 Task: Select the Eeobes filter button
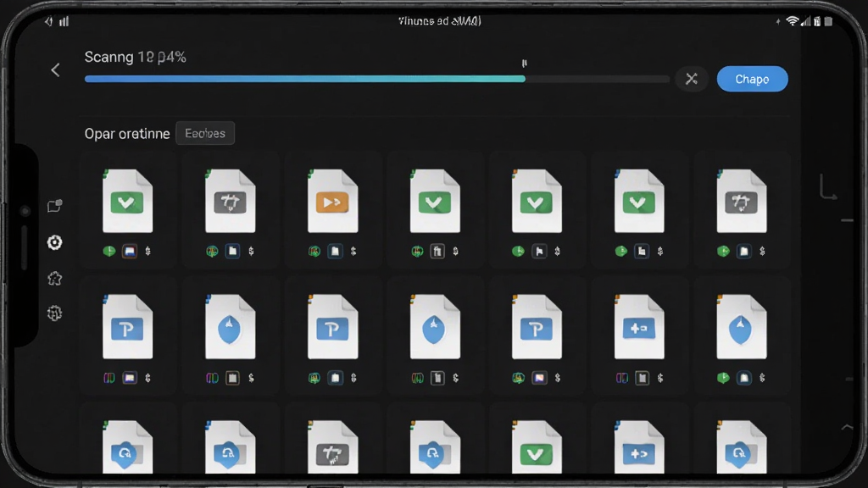click(205, 133)
